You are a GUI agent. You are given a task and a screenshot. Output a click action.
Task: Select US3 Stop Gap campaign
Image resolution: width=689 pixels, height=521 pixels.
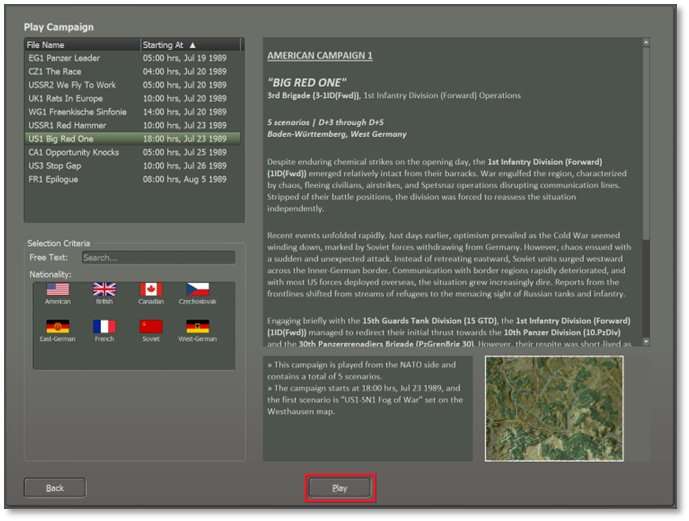56,165
